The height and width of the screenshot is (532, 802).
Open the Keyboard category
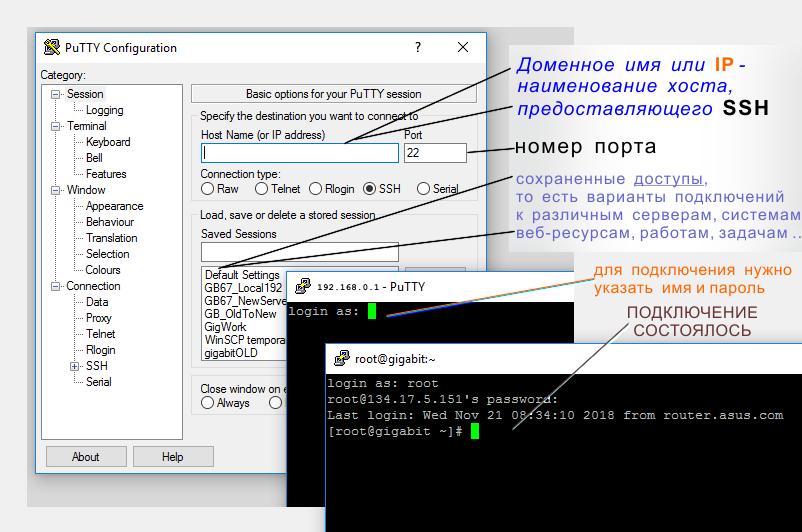click(108, 142)
